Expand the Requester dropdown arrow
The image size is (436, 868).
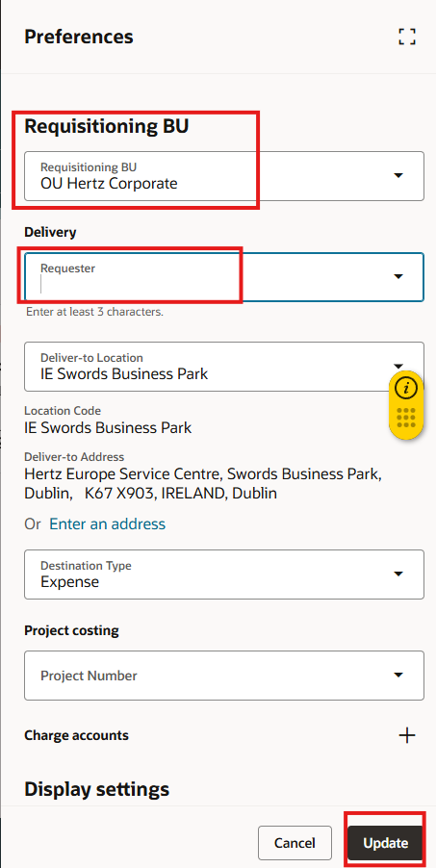point(398,277)
